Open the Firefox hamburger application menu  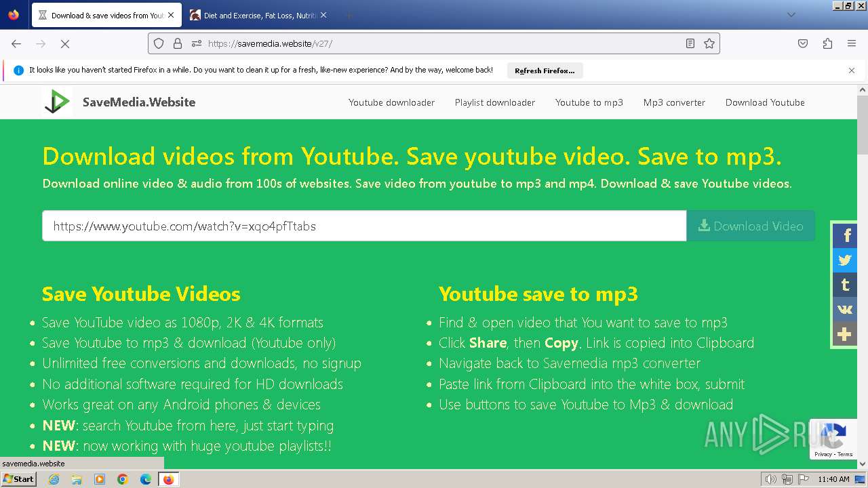point(852,43)
